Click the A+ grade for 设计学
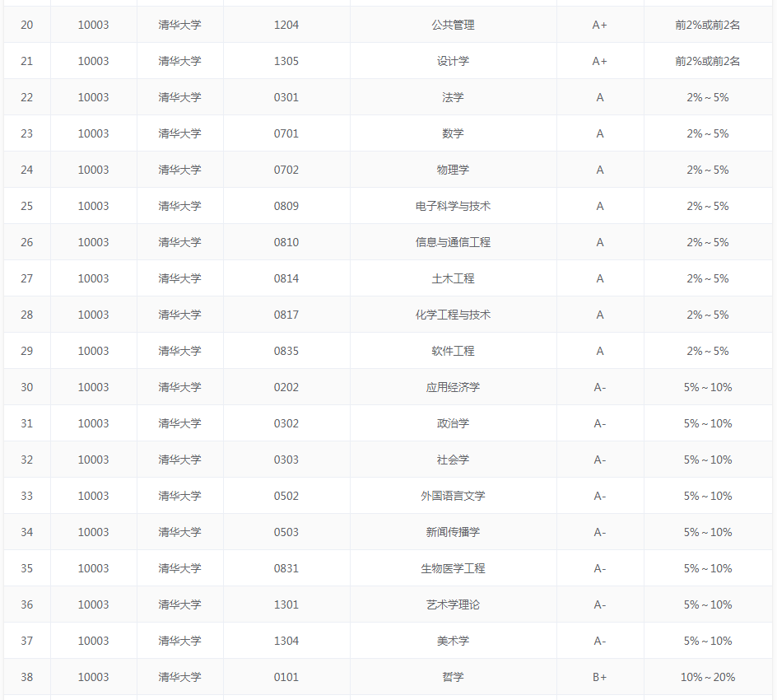 (x=599, y=61)
